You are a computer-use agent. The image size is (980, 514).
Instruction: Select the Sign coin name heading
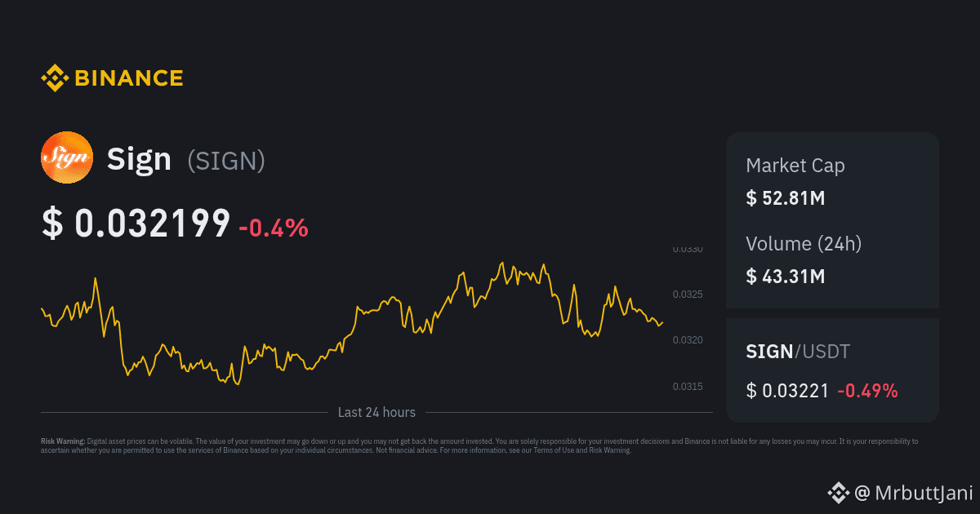139,159
